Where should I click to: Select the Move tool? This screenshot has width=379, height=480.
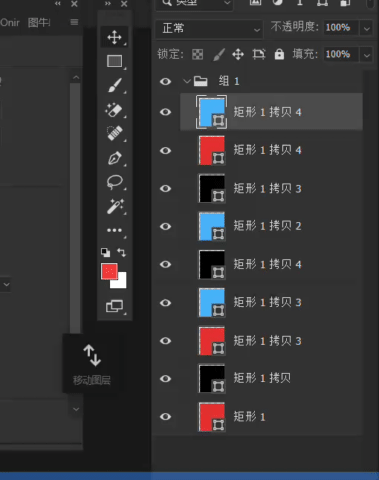tap(114, 37)
